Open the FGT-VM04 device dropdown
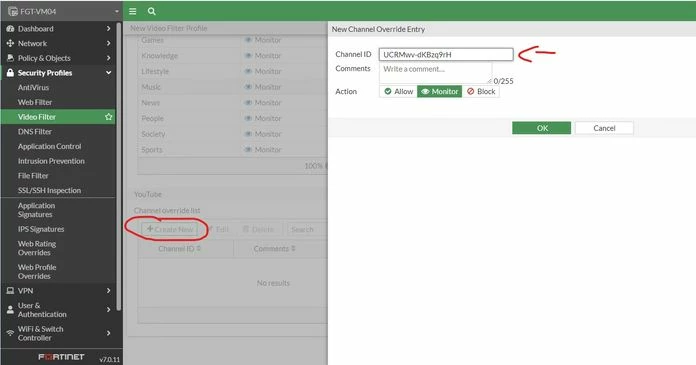Viewport: 696px width, 365px height. click(x=117, y=12)
